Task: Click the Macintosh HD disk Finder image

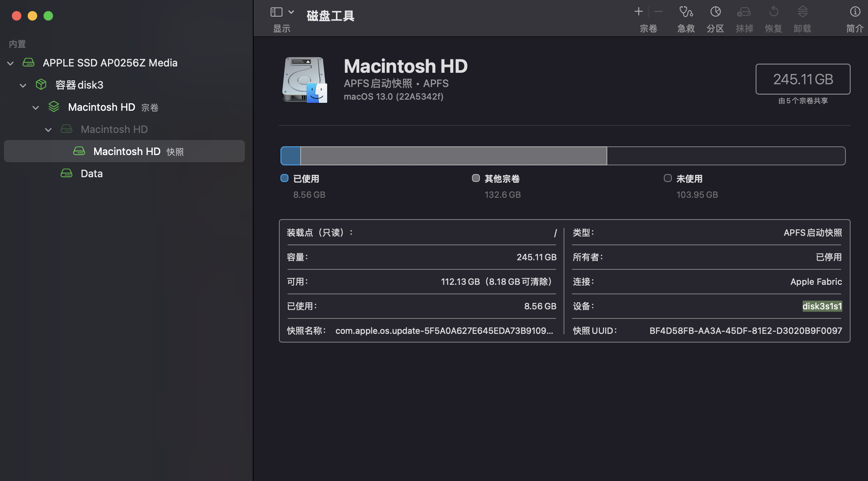Action: point(305,80)
